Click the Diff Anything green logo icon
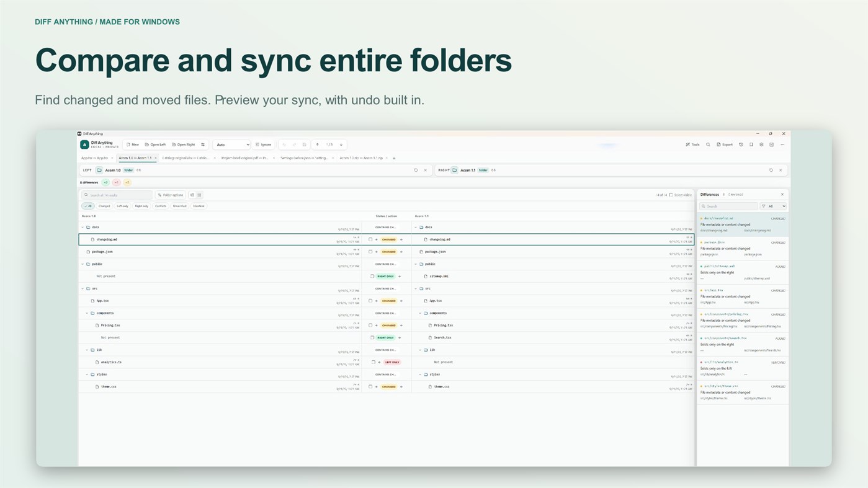Screen dimensions: 868x488 (84, 144)
